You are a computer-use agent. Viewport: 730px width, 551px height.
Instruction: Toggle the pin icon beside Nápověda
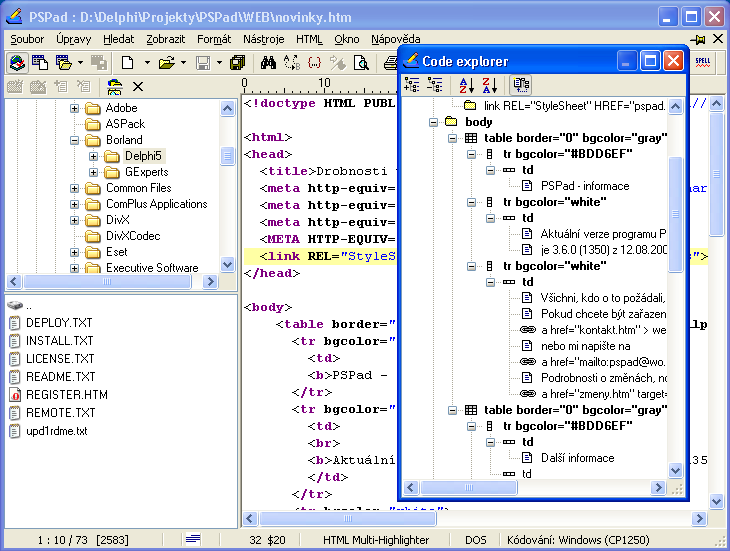[699, 39]
